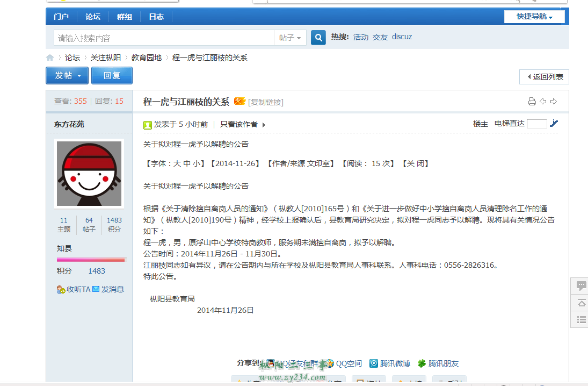Click the magnifier search button
The image size is (588, 386).
click(x=318, y=38)
